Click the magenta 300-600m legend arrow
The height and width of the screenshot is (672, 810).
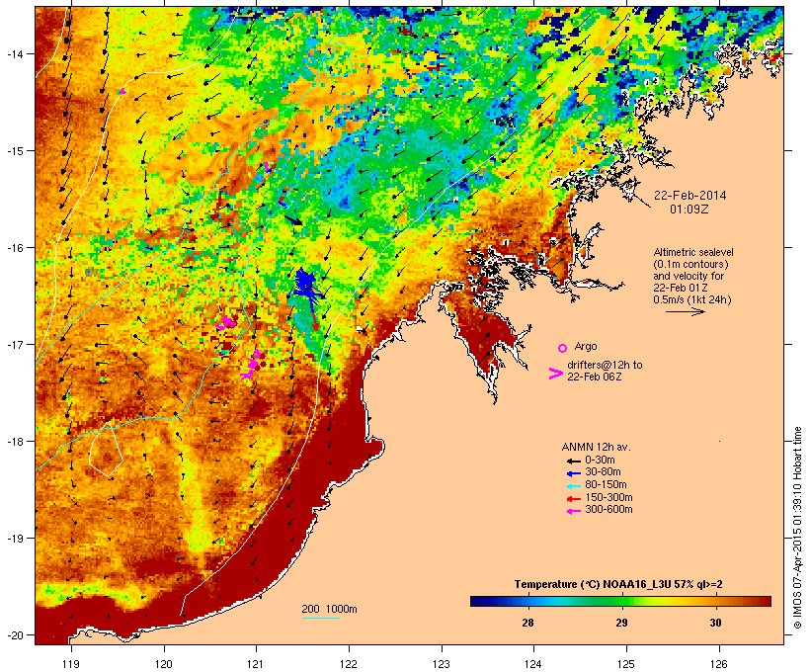(573, 511)
